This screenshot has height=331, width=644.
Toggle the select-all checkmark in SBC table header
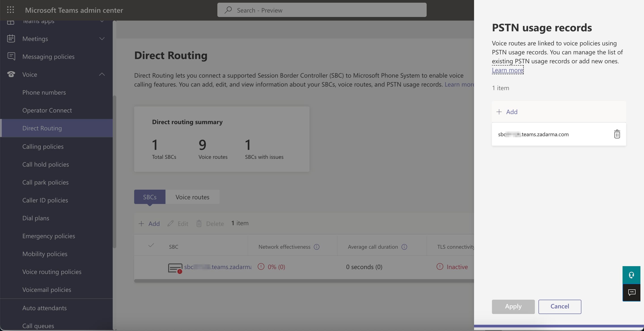[151, 246]
